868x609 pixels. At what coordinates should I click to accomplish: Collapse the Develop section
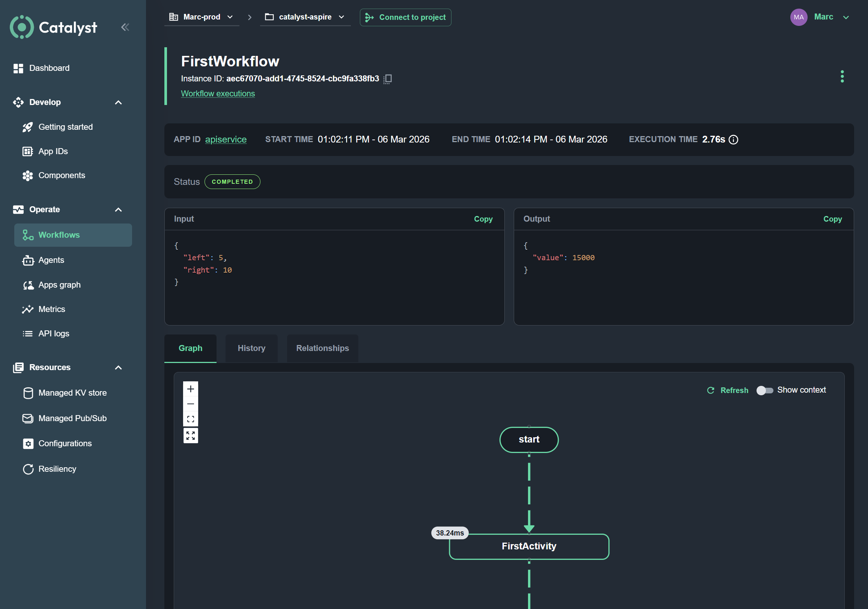pyautogui.click(x=118, y=102)
